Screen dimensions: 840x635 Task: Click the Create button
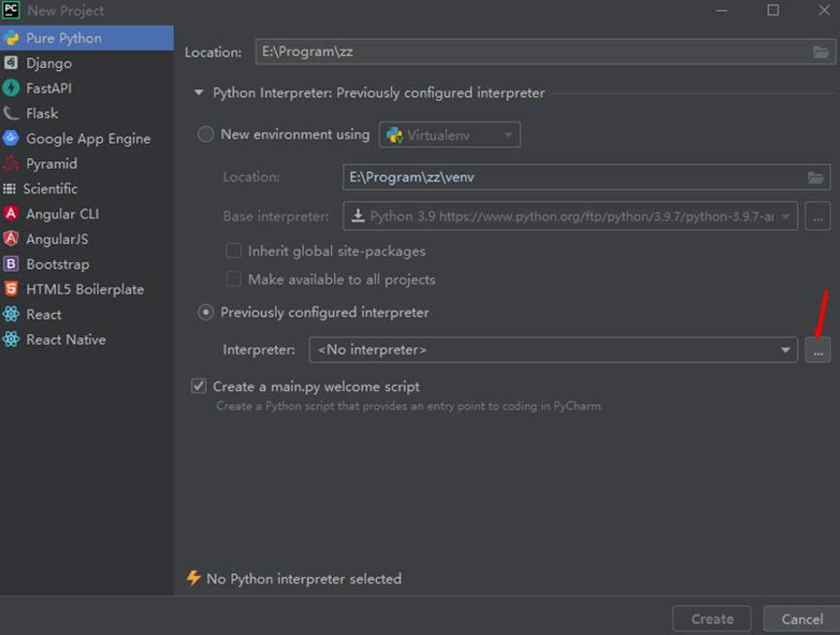pyautogui.click(x=712, y=618)
